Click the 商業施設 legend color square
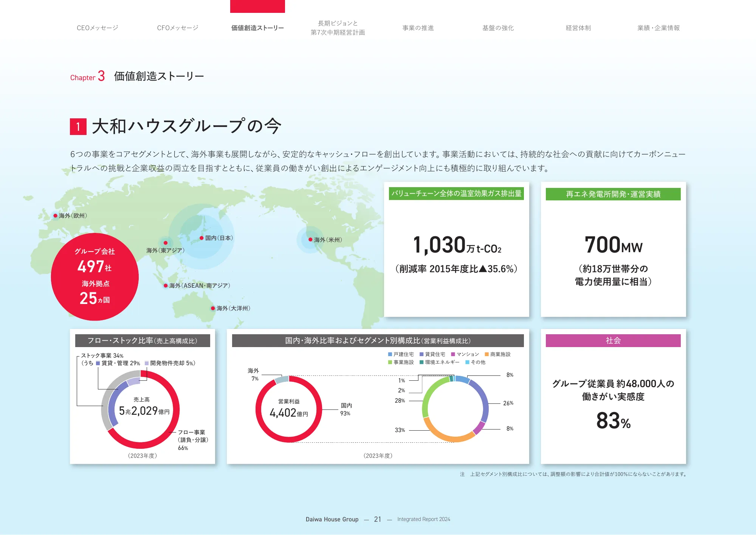 pyautogui.click(x=487, y=354)
